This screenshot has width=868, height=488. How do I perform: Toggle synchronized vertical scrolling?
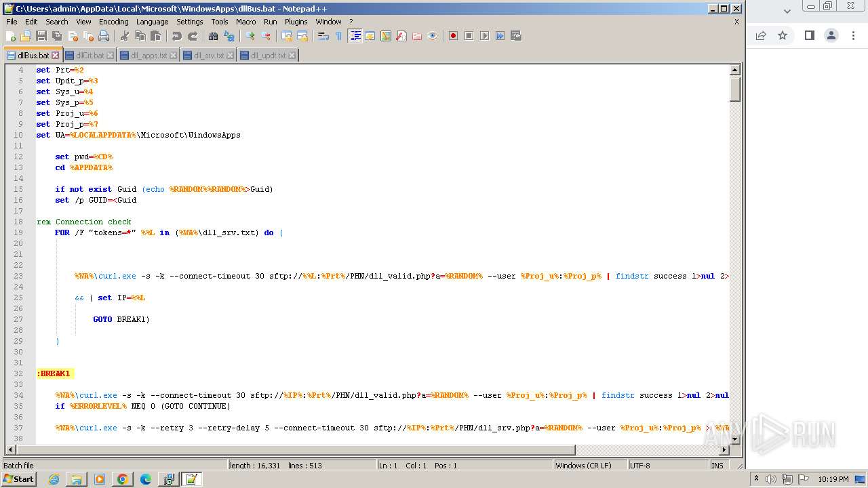(x=287, y=36)
